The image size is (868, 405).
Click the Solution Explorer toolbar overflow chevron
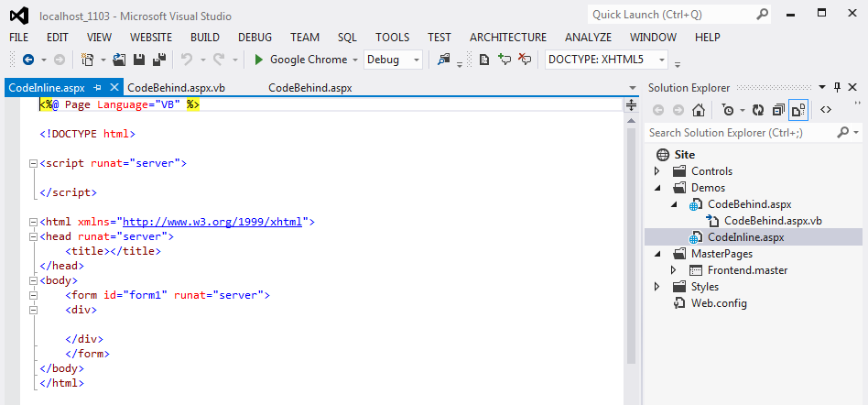(858, 104)
